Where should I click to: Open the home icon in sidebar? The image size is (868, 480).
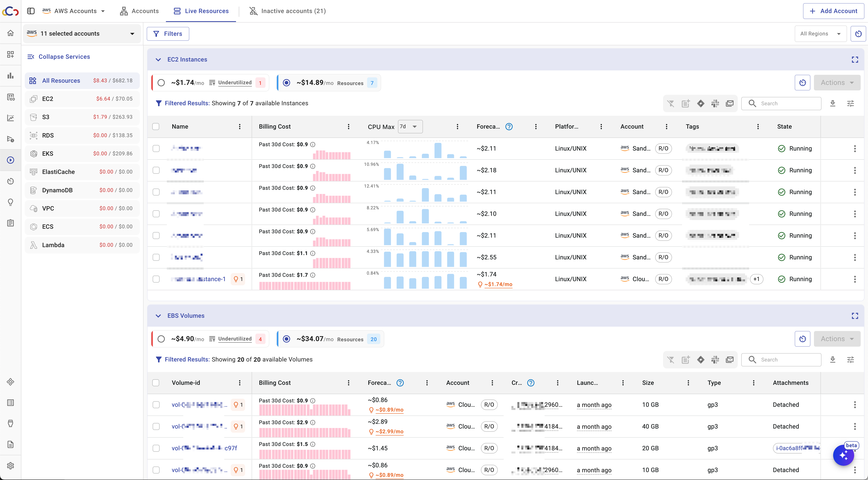click(x=10, y=33)
